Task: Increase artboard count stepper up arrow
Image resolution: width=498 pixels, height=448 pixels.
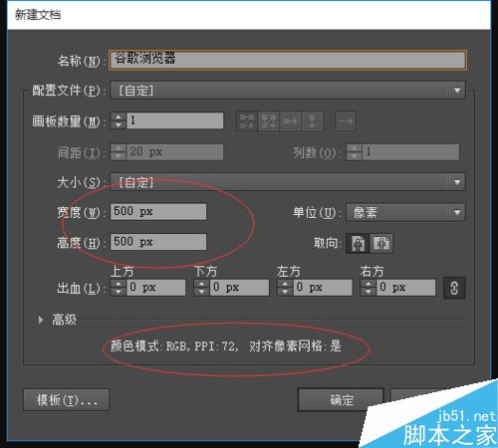Action: click(119, 116)
